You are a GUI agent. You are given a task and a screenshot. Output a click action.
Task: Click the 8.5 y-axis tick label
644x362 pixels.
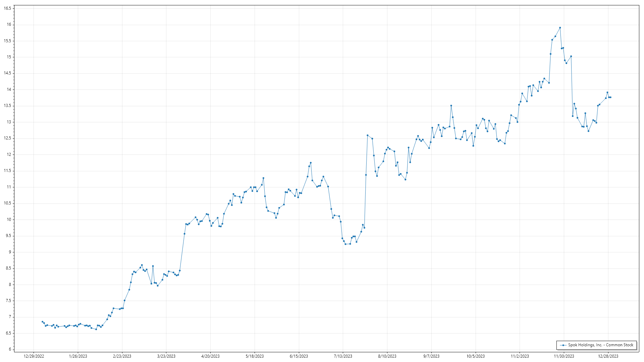[x=8, y=268]
